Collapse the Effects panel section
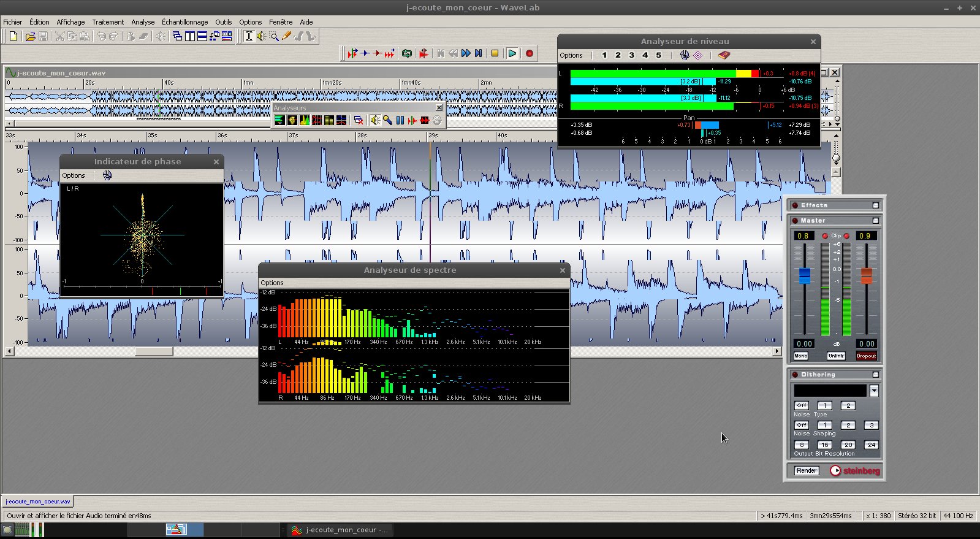 [875, 205]
